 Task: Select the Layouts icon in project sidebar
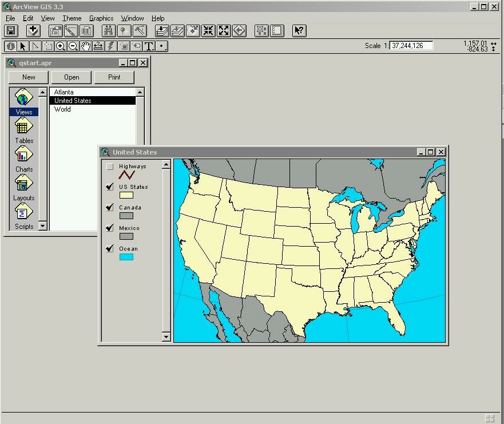pos(24,188)
